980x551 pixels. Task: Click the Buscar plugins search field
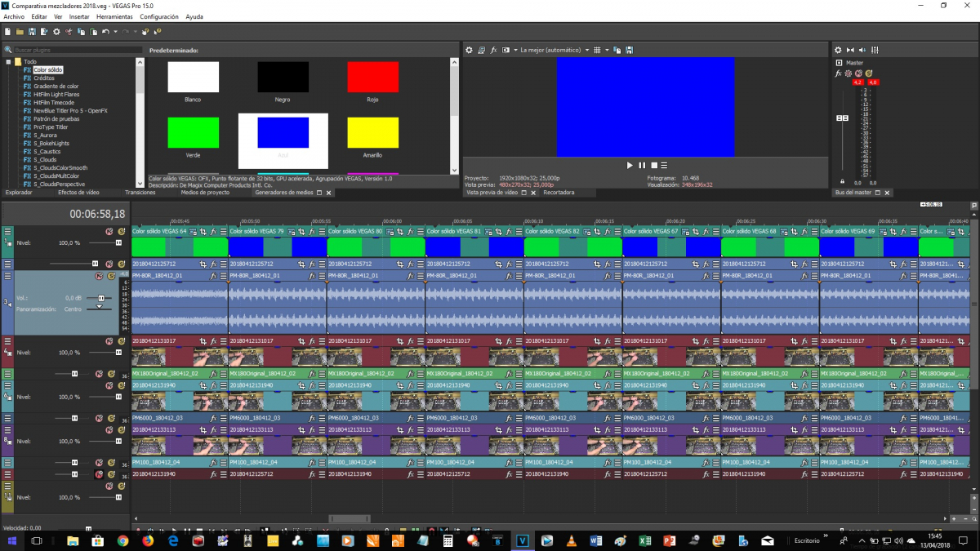[73, 50]
